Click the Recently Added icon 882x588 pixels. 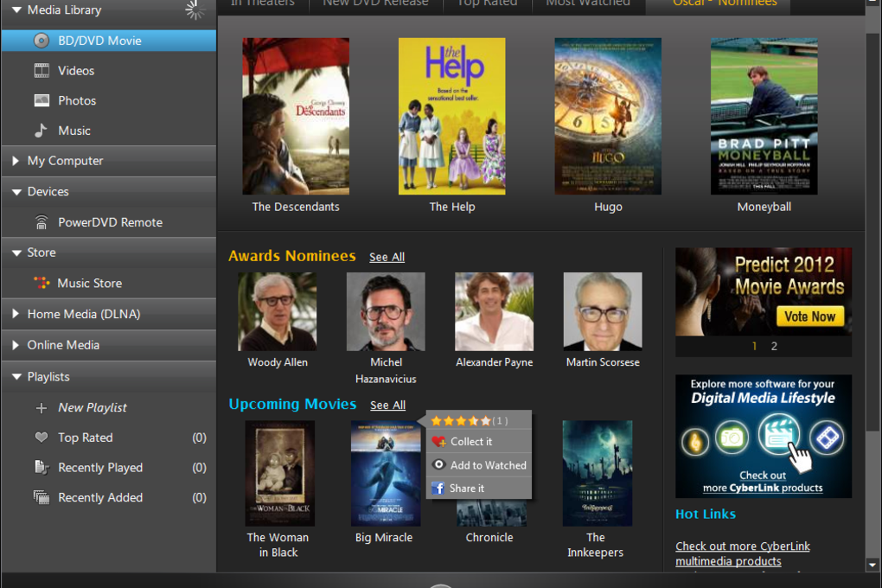(42, 497)
